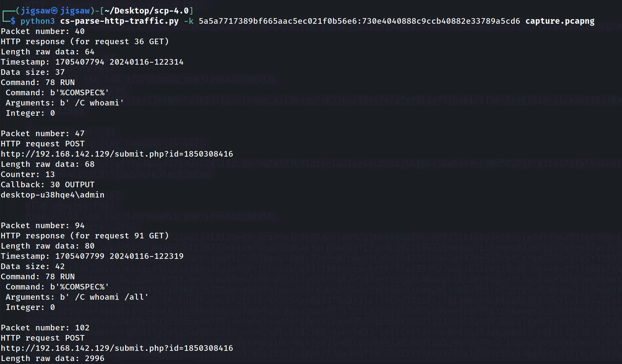Click the 'Callback: 30 OUTPUT' line

click(48, 185)
